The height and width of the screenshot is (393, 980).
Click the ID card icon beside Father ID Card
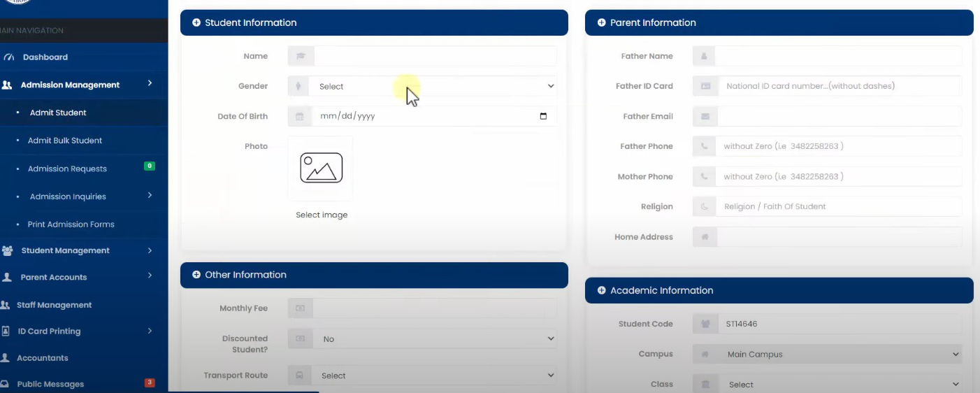point(705,86)
